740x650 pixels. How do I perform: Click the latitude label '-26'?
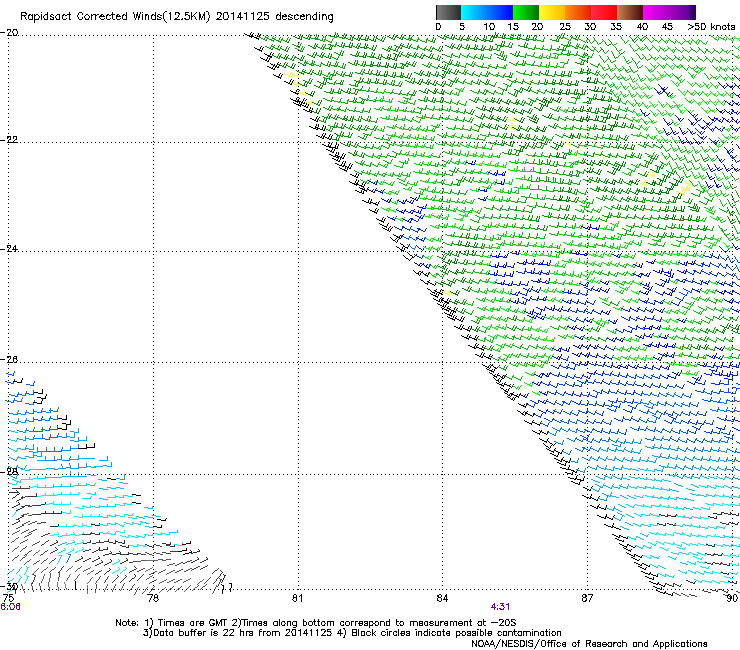click(9, 360)
